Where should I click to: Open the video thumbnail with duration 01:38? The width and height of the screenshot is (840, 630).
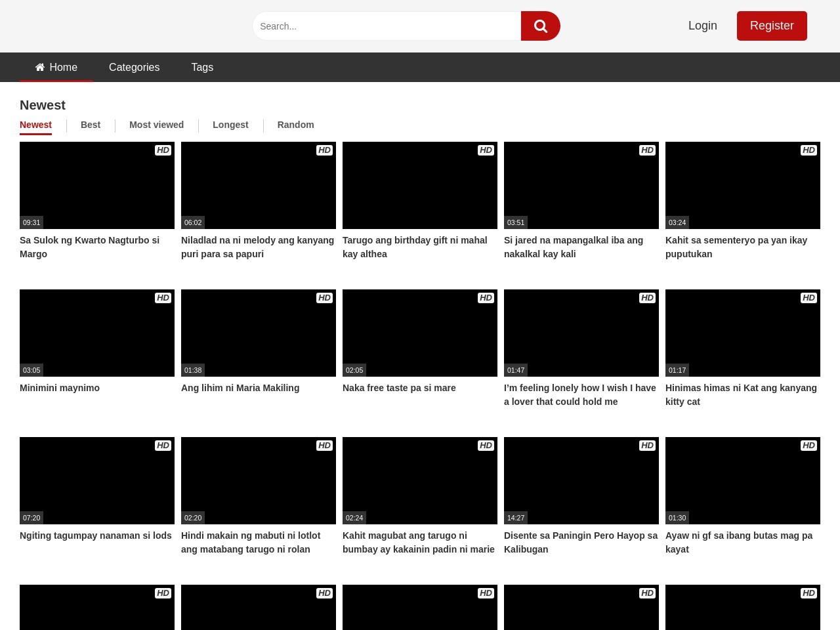tap(259, 333)
